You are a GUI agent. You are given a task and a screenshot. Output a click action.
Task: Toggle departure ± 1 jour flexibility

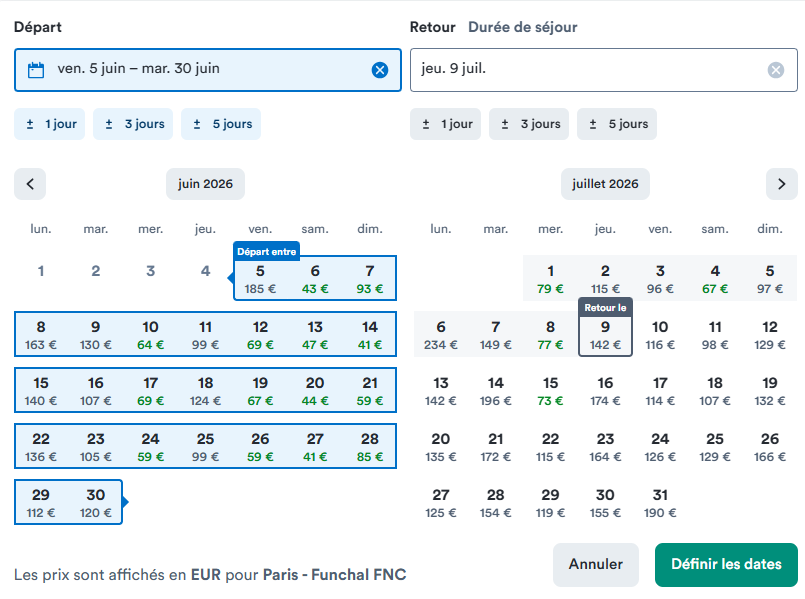(x=49, y=124)
